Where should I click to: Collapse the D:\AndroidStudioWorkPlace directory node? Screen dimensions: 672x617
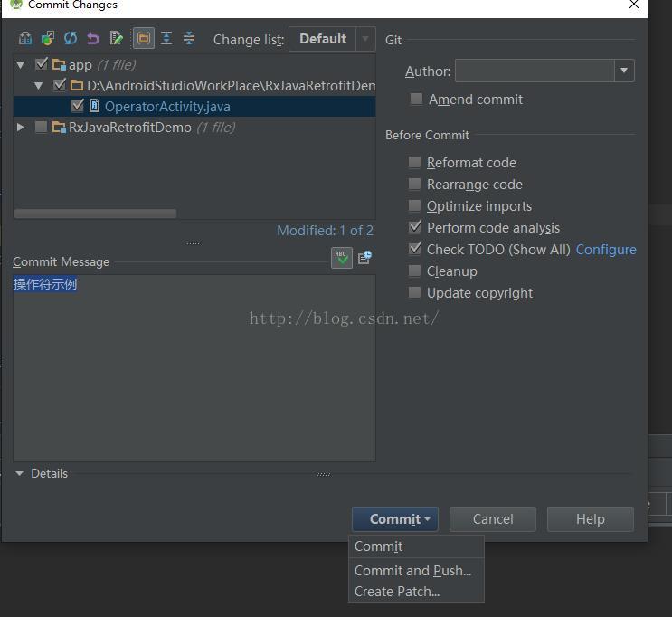click(x=39, y=86)
